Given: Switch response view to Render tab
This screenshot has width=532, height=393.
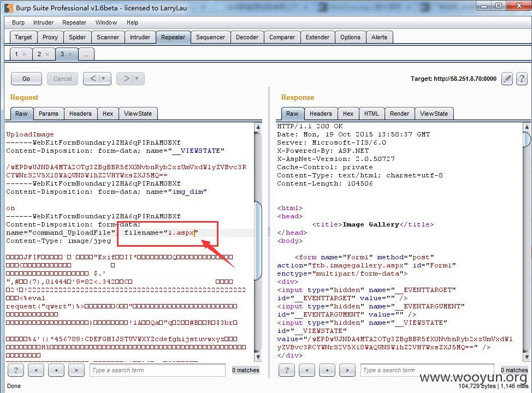Looking at the screenshot, I should point(399,114).
